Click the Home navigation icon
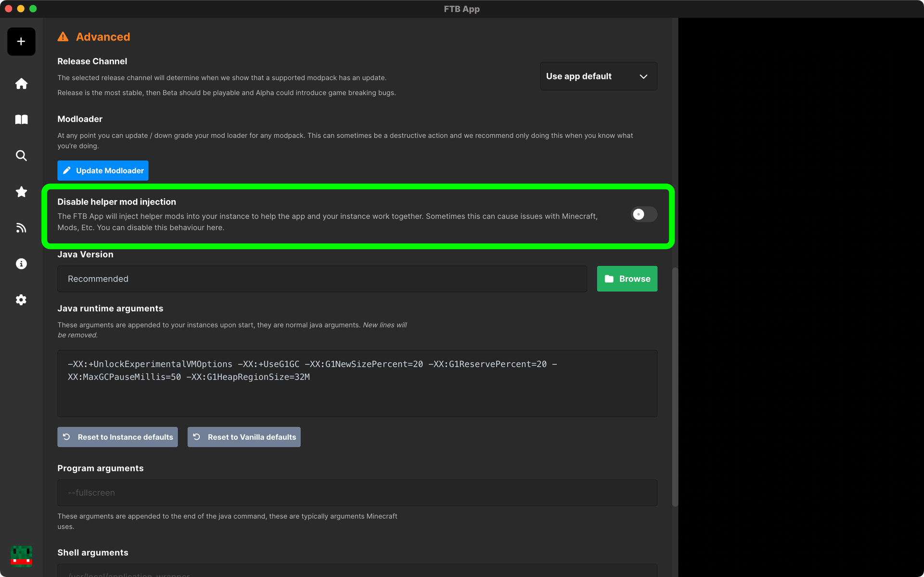Image resolution: width=924 pixels, height=577 pixels. 21,84
